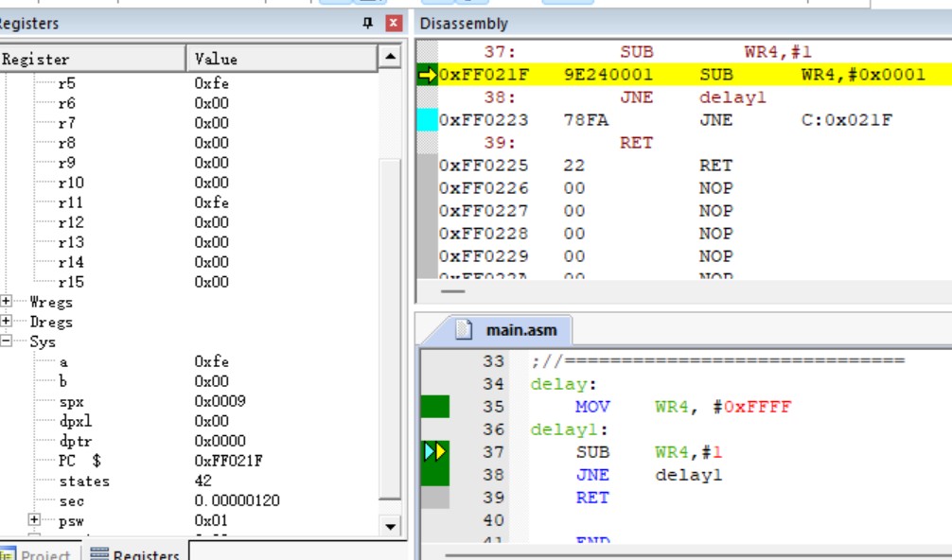Click the Disassembly panel title

(464, 23)
